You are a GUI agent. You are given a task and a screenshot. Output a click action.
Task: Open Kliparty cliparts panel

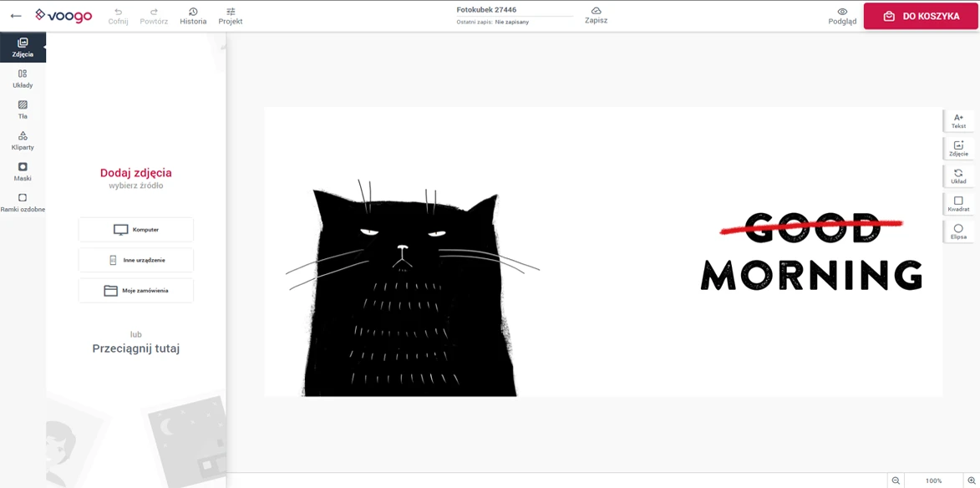pos(23,140)
